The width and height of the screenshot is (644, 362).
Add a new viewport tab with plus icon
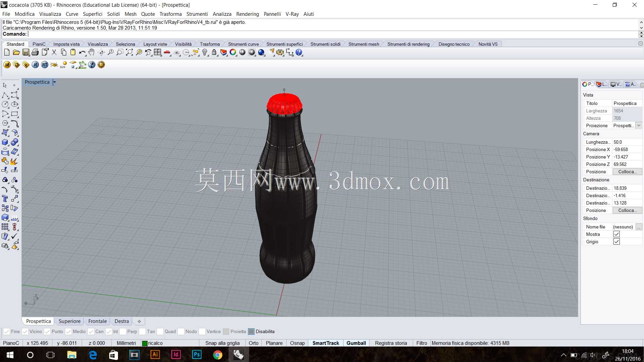pos(139,321)
